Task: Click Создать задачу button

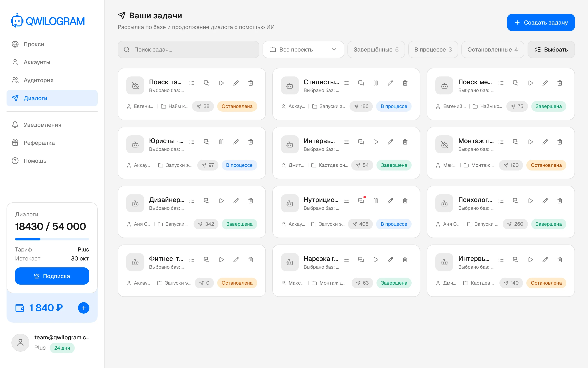Action: [541, 23]
